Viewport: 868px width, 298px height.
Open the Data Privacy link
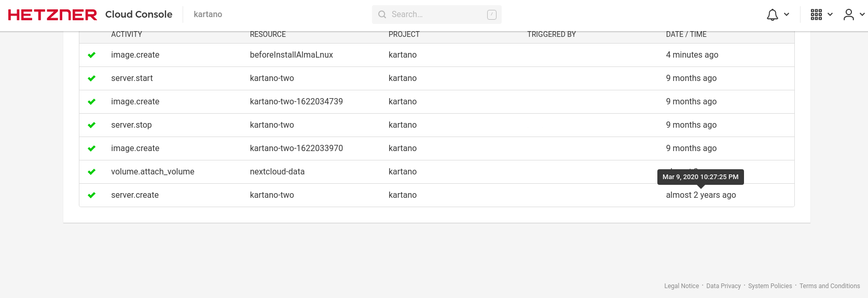[723, 286]
